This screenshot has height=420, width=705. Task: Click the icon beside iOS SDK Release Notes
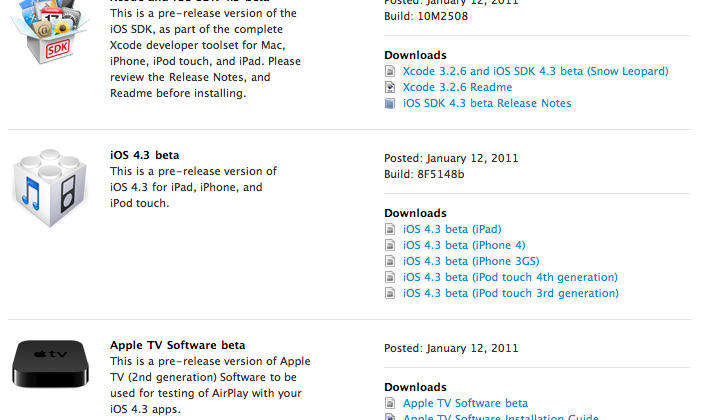[390, 104]
